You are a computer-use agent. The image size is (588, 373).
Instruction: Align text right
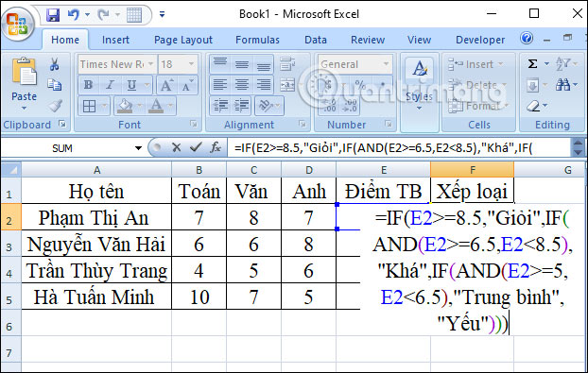tap(264, 85)
